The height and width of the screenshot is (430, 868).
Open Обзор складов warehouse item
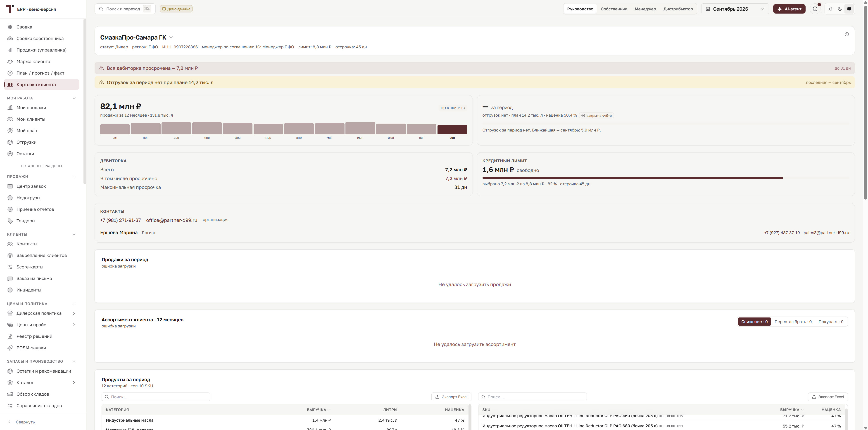point(41,394)
